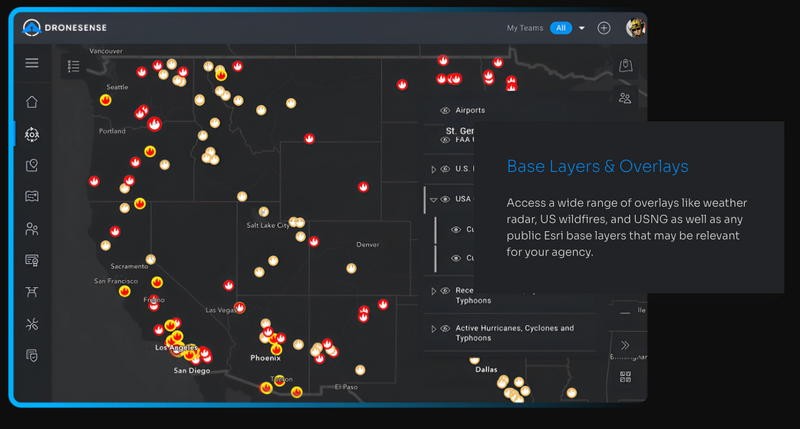Viewport: 800px width, 429px height.
Task: Click the plus icon next to My Teams
Action: pos(604,28)
